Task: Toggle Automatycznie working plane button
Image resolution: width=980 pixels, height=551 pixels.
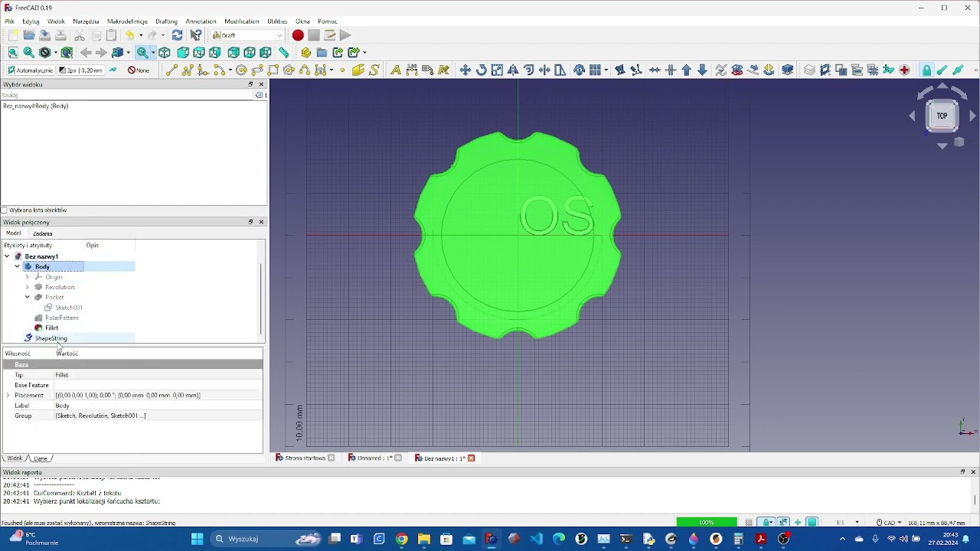Action: tap(31, 70)
